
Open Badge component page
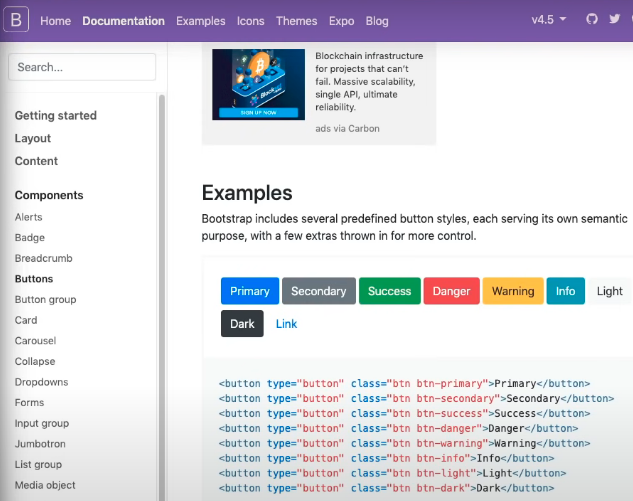coord(29,238)
